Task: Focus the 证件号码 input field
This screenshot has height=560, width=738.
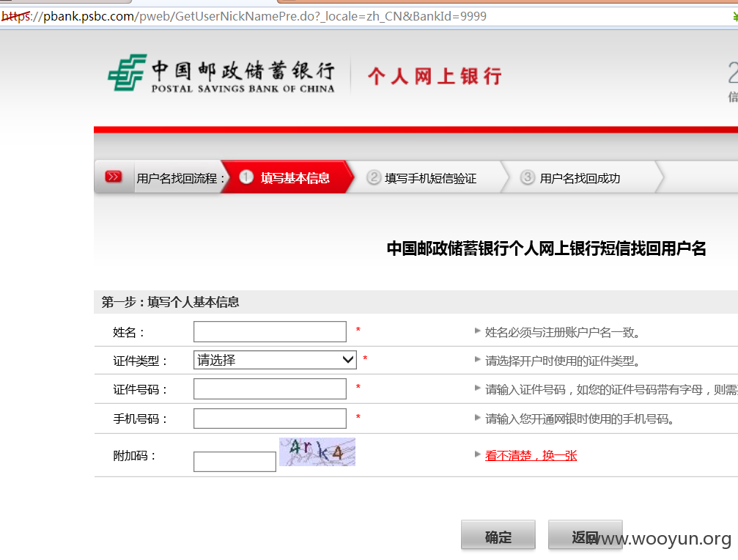Action: (270, 389)
